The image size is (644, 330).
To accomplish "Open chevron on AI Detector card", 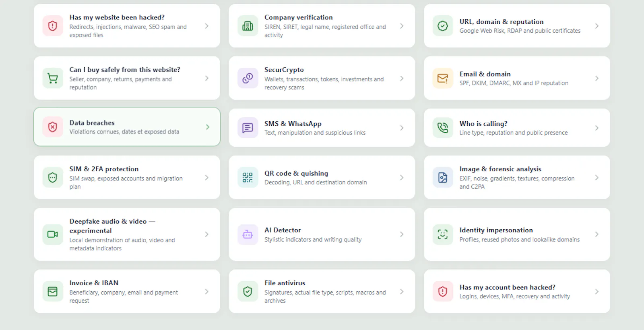I will (402, 234).
